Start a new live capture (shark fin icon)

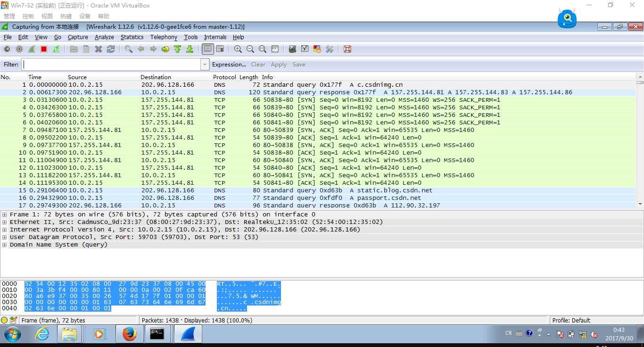tap(32, 49)
